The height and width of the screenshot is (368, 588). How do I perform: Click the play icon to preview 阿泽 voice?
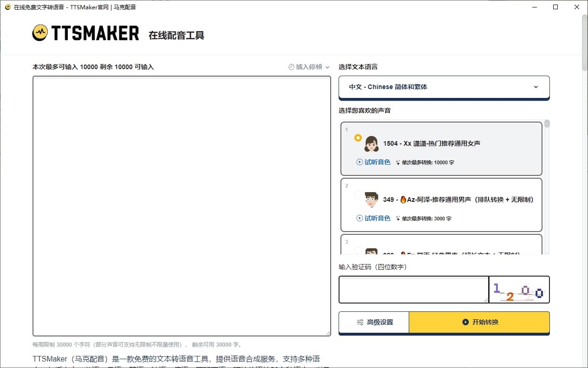pos(359,218)
